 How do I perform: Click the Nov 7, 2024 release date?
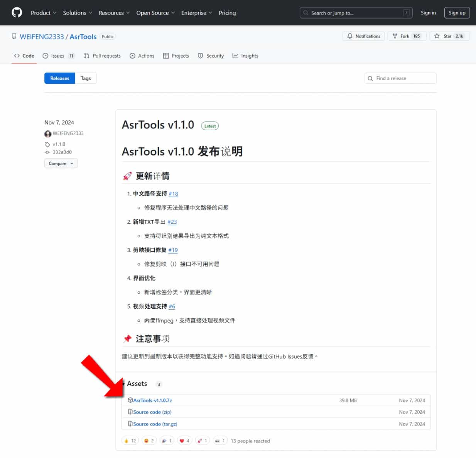point(59,122)
